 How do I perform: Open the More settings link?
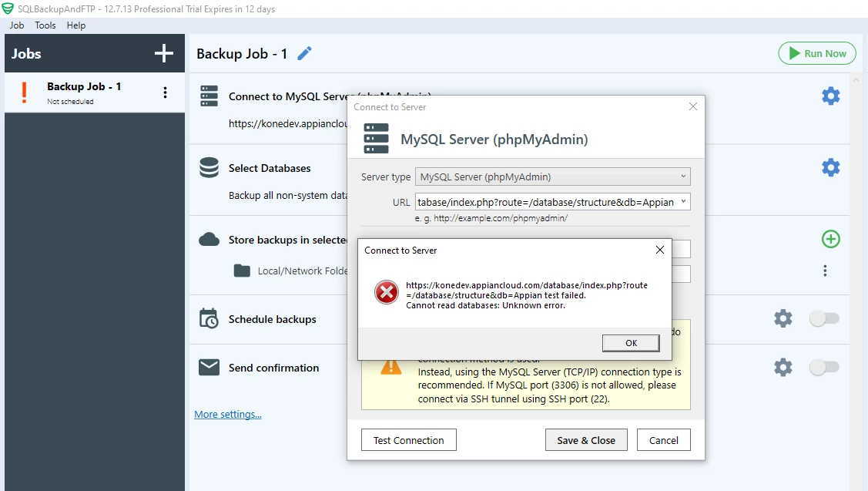pos(227,415)
